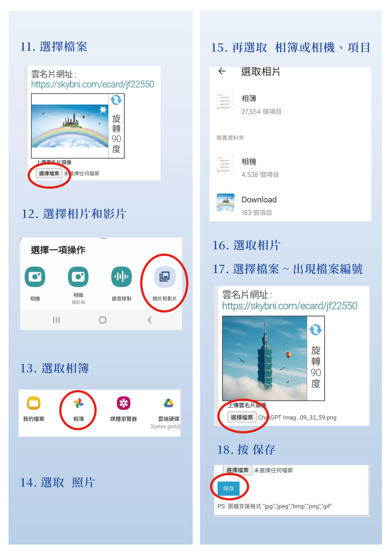The width and height of the screenshot is (392, 556).
Task: Open the 媒體瀏覽器 media browser icon
Action: (x=124, y=403)
